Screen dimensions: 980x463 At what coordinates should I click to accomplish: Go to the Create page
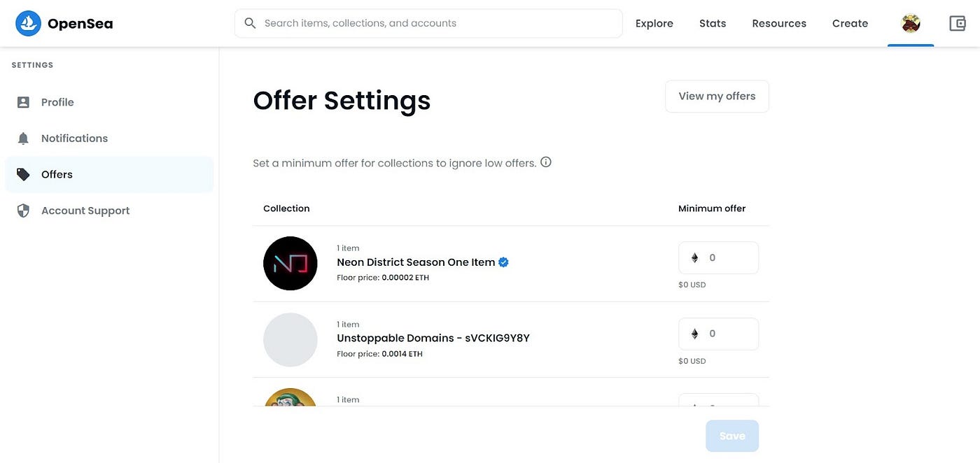[x=850, y=23]
